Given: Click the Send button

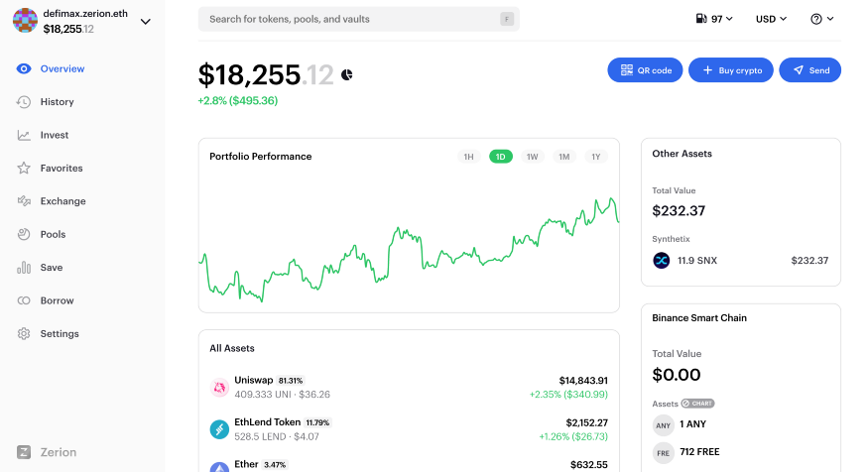Looking at the screenshot, I should (x=809, y=70).
